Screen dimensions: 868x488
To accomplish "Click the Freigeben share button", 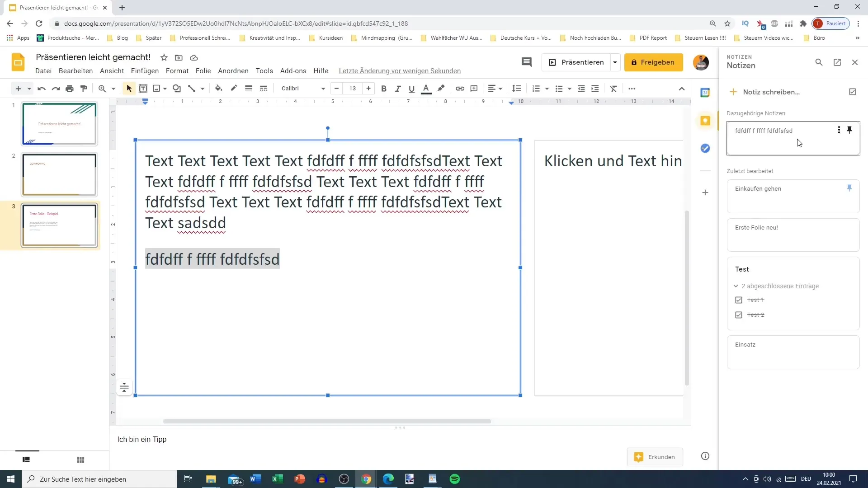I will 654,62.
